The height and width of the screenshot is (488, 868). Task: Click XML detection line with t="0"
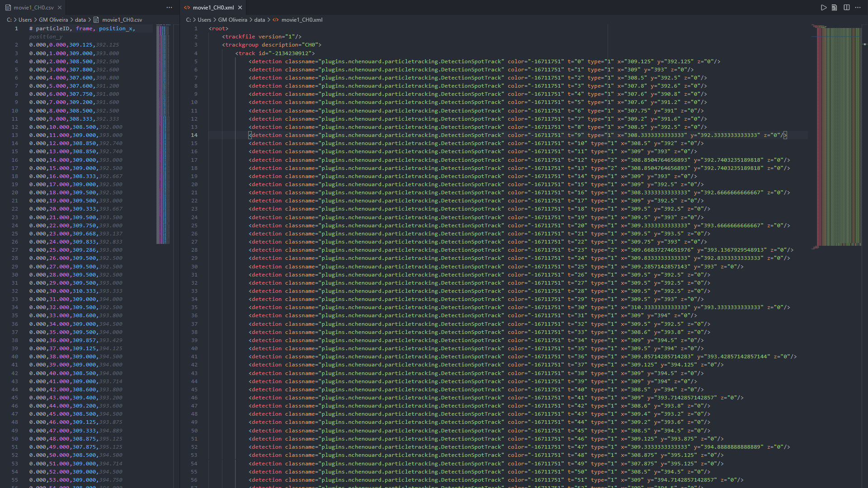pos(484,61)
